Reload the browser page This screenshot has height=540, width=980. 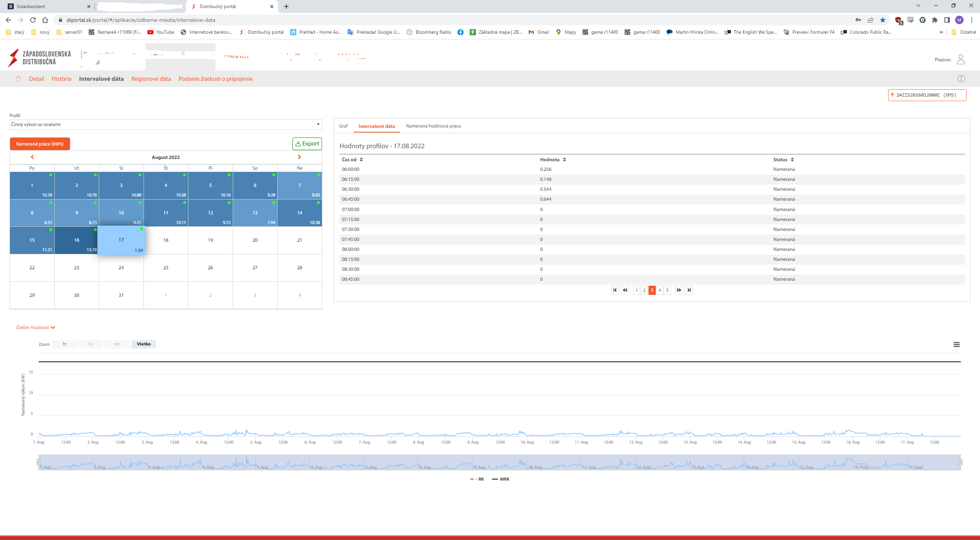(x=33, y=20)
